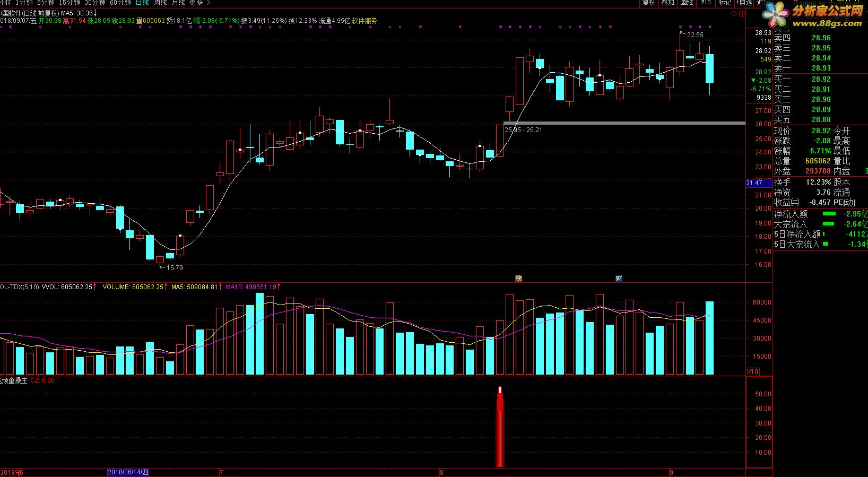Image resolution: width=868 pixels, height=477 pixels.
Task: Click the 外盘 293708 quote field
Action: point(802,171)
